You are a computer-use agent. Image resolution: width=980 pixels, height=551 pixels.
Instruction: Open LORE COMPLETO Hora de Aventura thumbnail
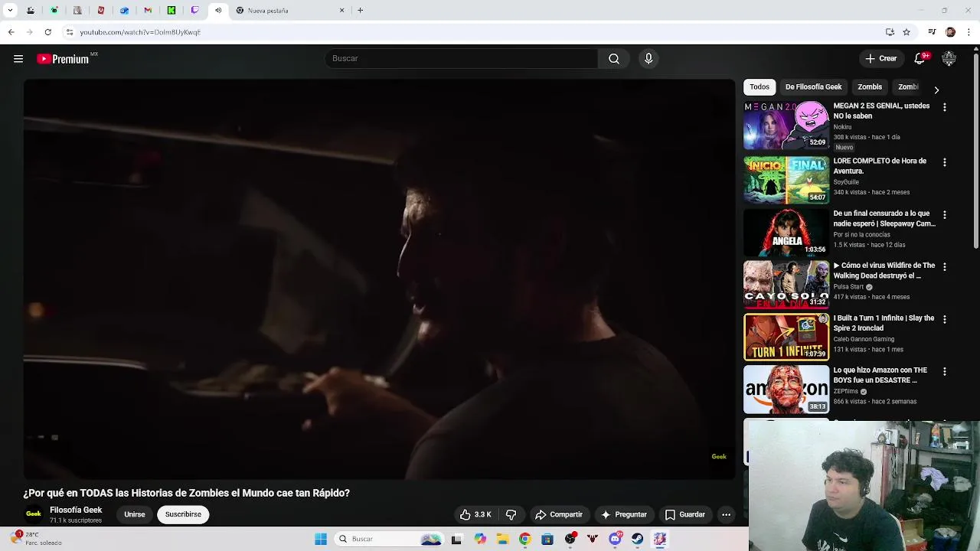(x=786, y=181)
